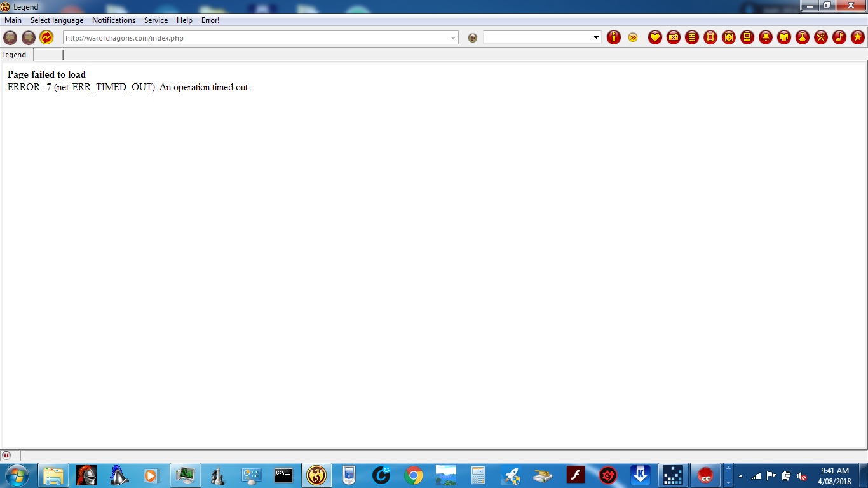
Task: Click the ERR_TIMED_OUT error message text
Action: (129, 87)
